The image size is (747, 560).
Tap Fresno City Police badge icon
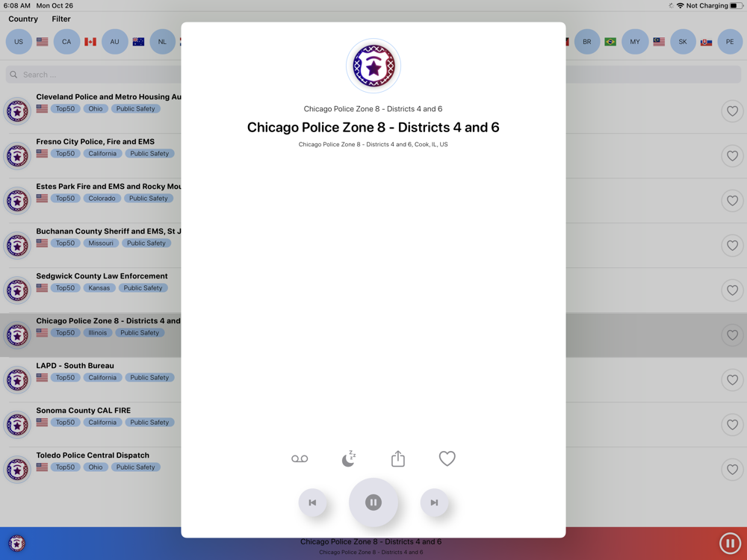click(17, 156)
